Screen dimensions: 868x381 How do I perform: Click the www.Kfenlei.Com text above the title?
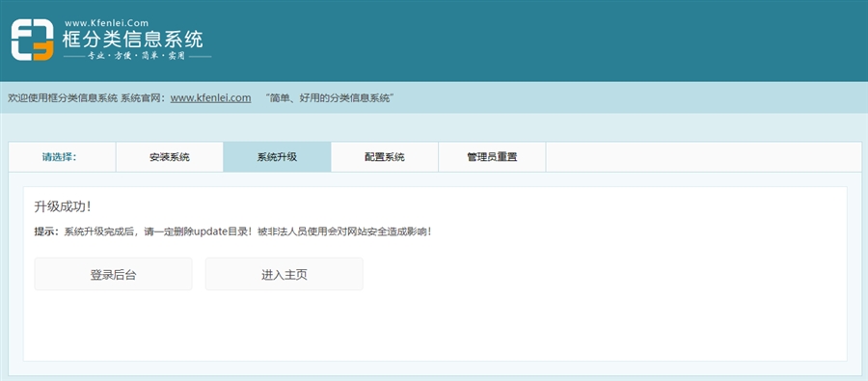[107, 23]
